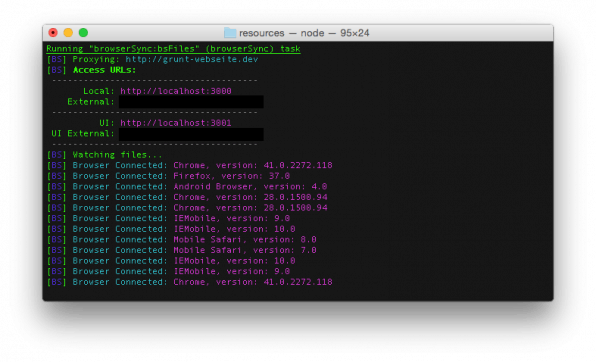
Task: Close the terminal window with the red button
Action: pos(53,33)
